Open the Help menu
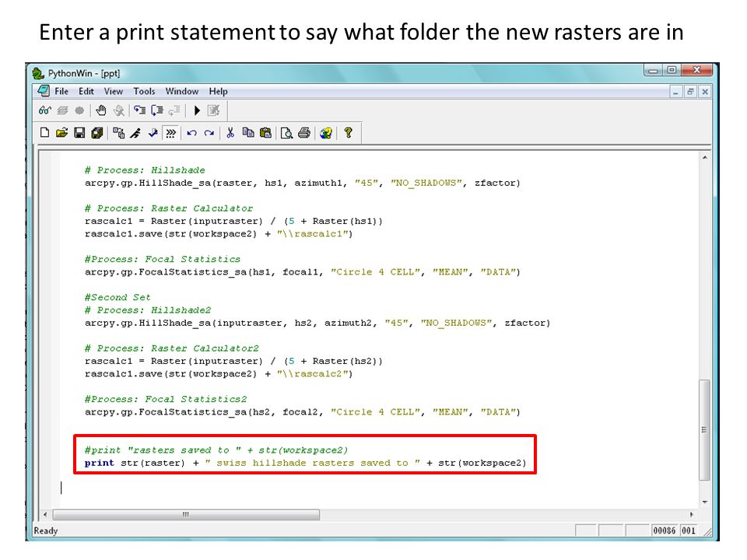The width and height of the screenshot is (747, 560). (218, 91)
